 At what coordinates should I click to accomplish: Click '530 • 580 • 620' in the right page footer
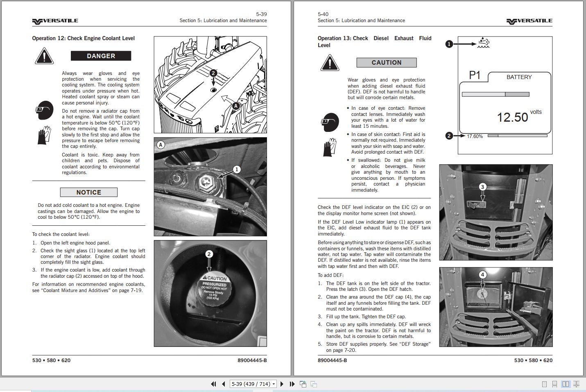(x=533, y=360)
